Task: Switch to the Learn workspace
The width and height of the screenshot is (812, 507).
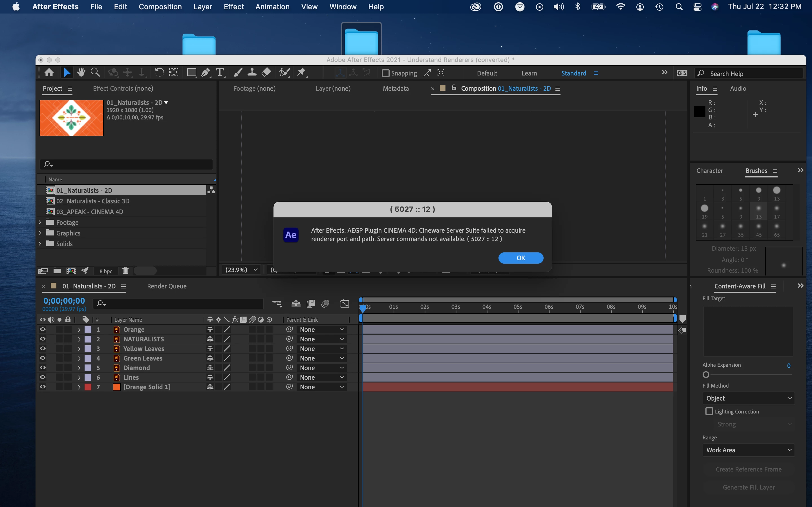Action: 529,73
